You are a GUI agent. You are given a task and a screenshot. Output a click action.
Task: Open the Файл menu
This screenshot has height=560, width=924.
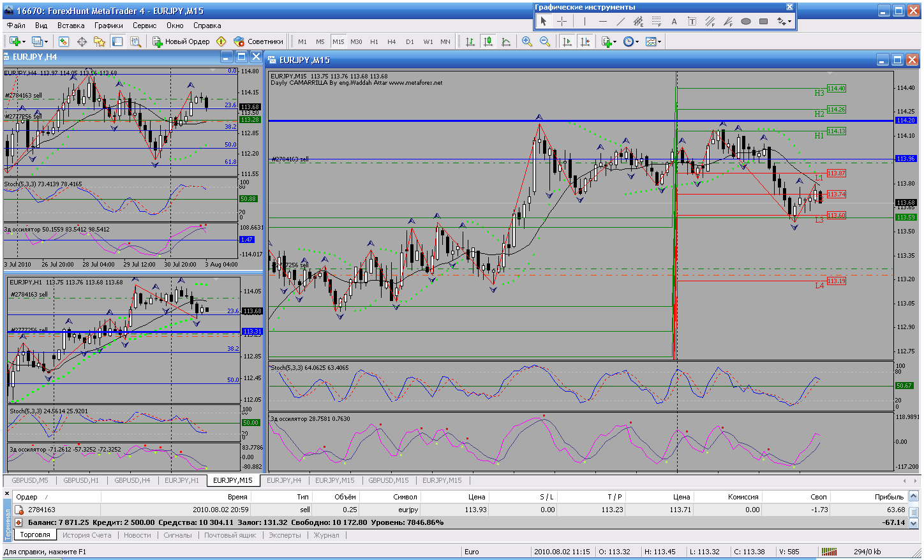(x=16, y=26)
